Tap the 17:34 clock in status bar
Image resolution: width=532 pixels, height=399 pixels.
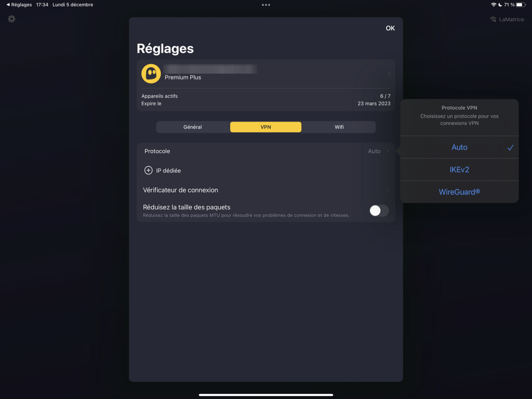42,5
